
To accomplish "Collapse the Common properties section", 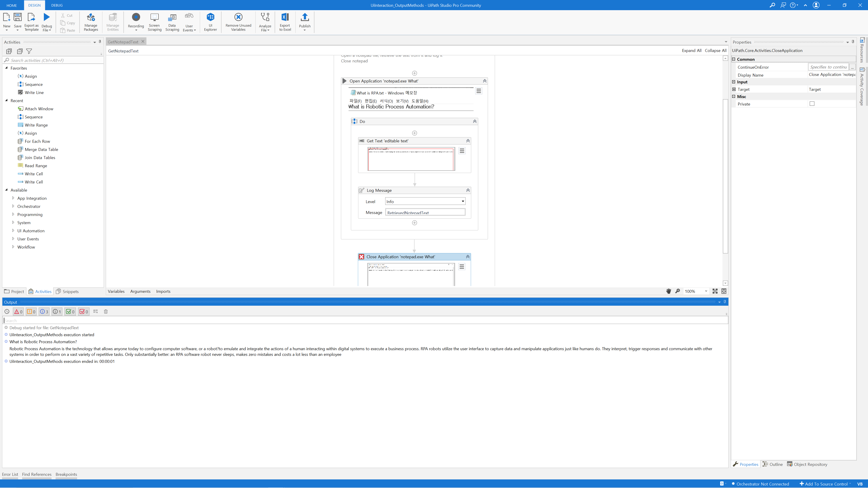I will click(734, 59).
